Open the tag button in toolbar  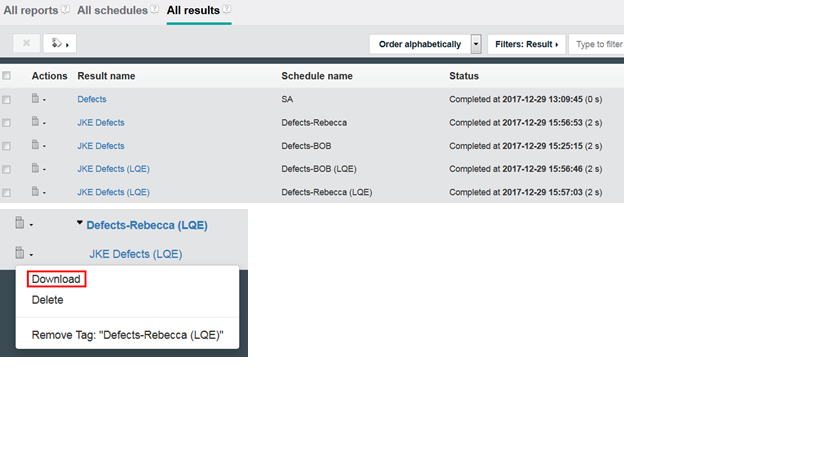click(62, 44)
